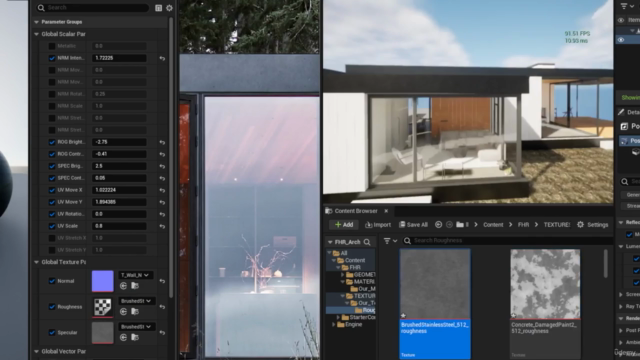The height and width of the screenshot is (360, 640).
Task: Toggle visibility eye of highlighted outliner item
Action: [621, 40]
